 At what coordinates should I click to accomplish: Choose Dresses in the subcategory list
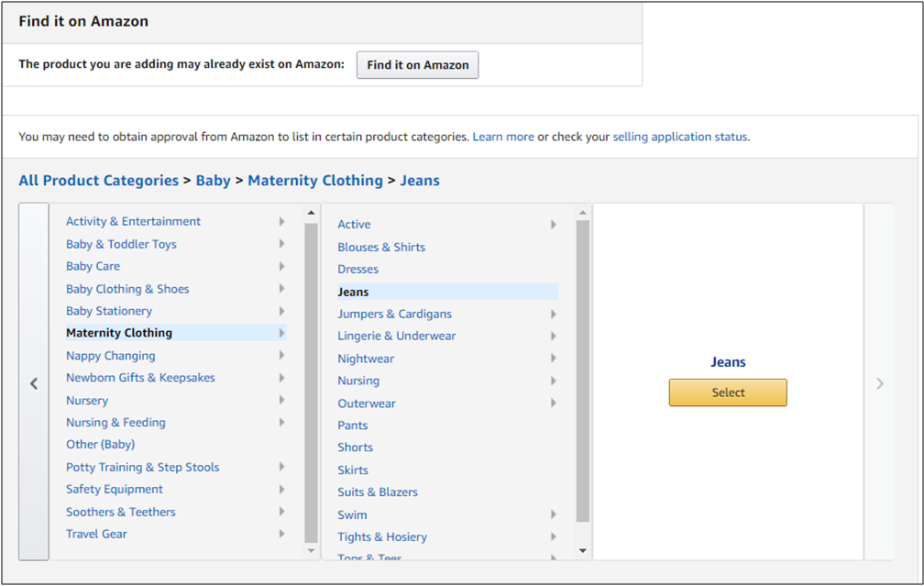[x=357, y=269]
